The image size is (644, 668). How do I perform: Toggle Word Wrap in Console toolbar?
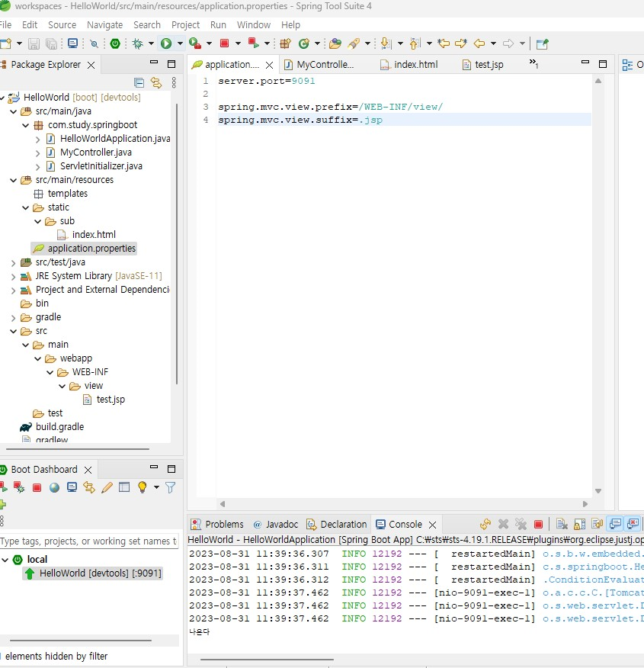coord(598,524)
